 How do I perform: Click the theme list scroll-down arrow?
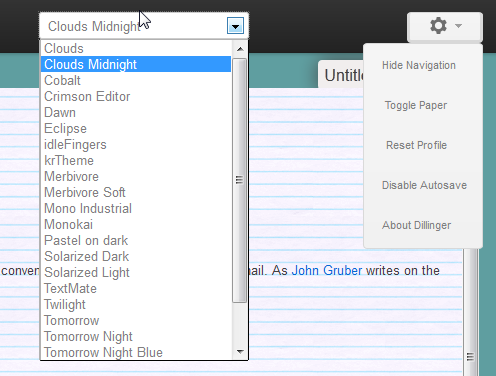click(240, 351)
